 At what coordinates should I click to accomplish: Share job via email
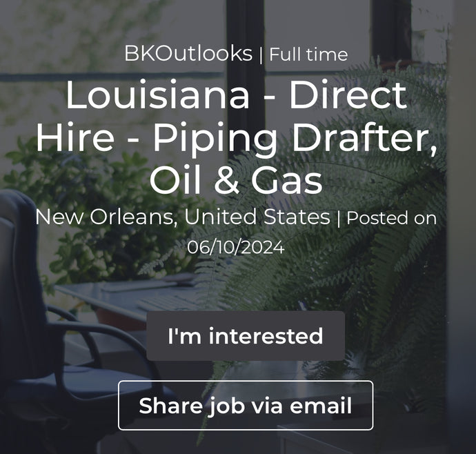click(246, 406)
